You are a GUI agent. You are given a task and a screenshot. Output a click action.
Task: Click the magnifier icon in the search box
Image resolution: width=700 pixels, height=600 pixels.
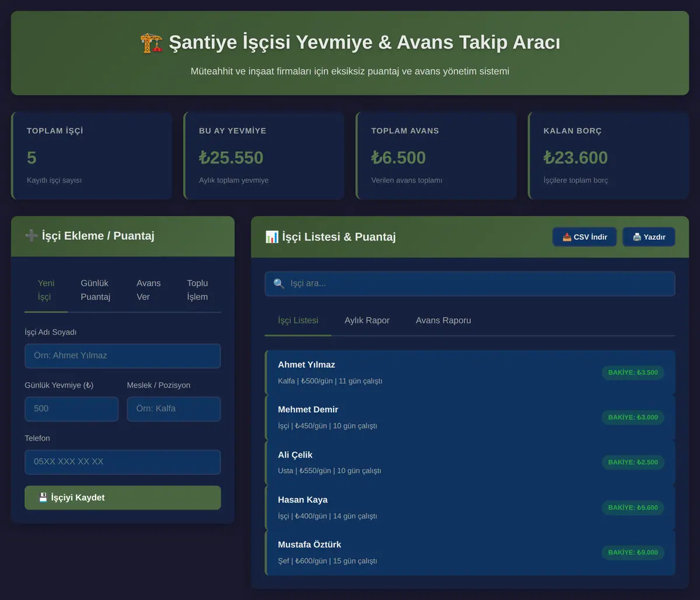coord(279,284)
